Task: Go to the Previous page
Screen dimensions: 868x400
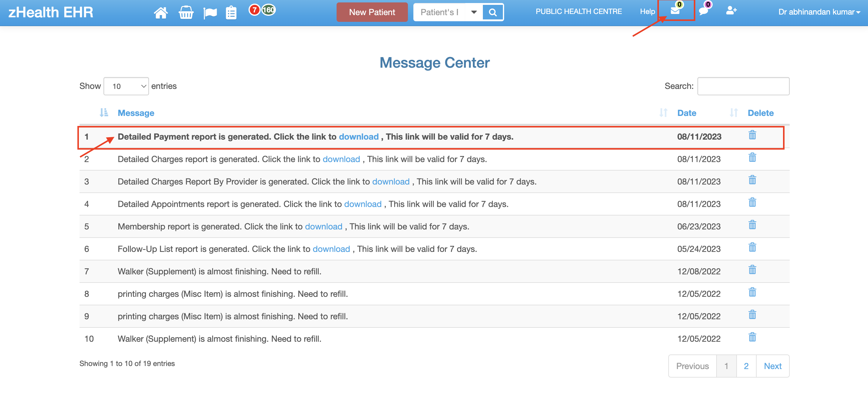Action: pyautogui.click(x=693, y=366)
